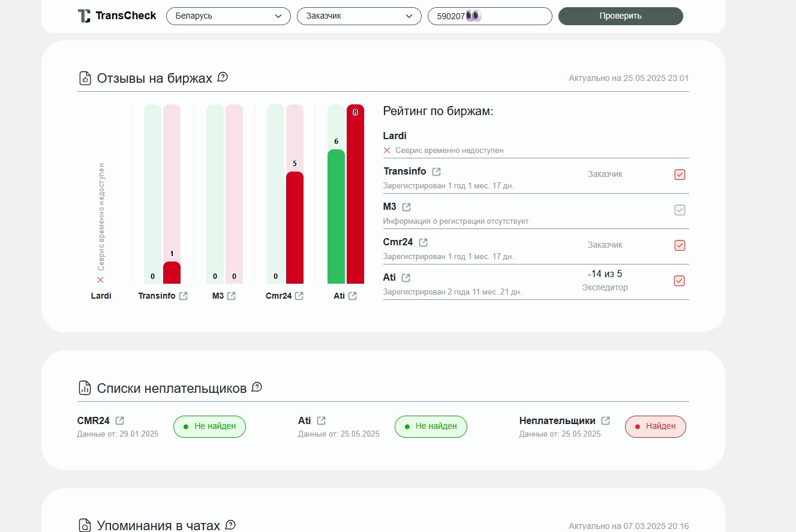The height and width of the screenshot is (532, 796).
Task: Open Неплательщики list external link
Action: pyautogui.click(x=606, y=420)
